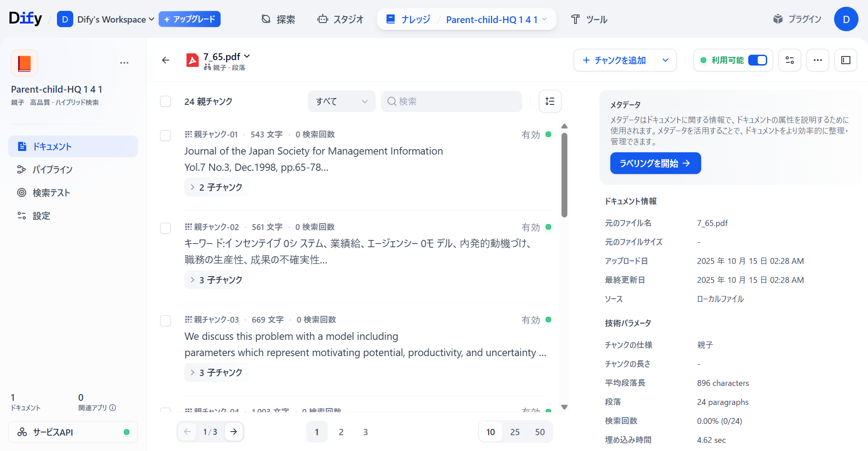Open the document settings sliders icon
868x451 pixels.
(x=789, y=60)
